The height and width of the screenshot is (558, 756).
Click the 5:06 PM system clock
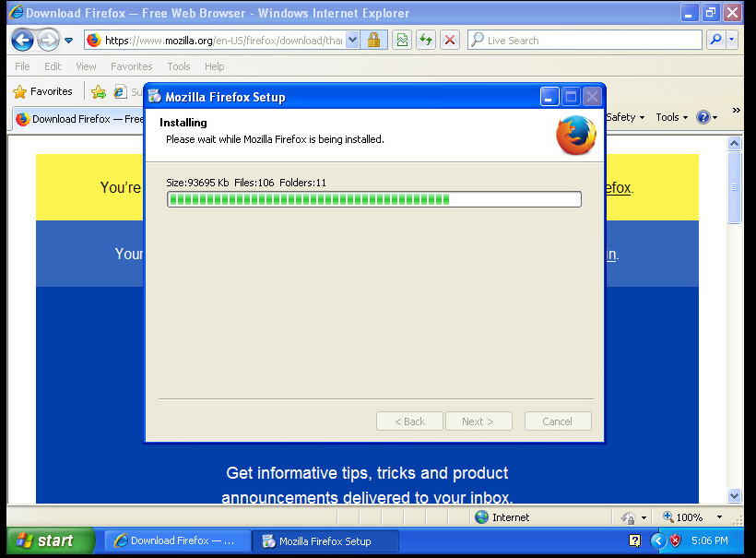point(709,540)
